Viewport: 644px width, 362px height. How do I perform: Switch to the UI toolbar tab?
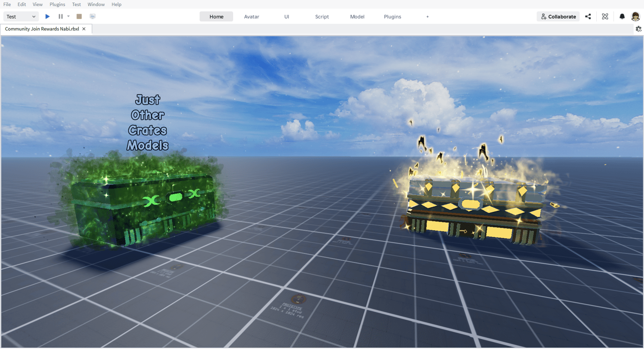click(287, 17)
